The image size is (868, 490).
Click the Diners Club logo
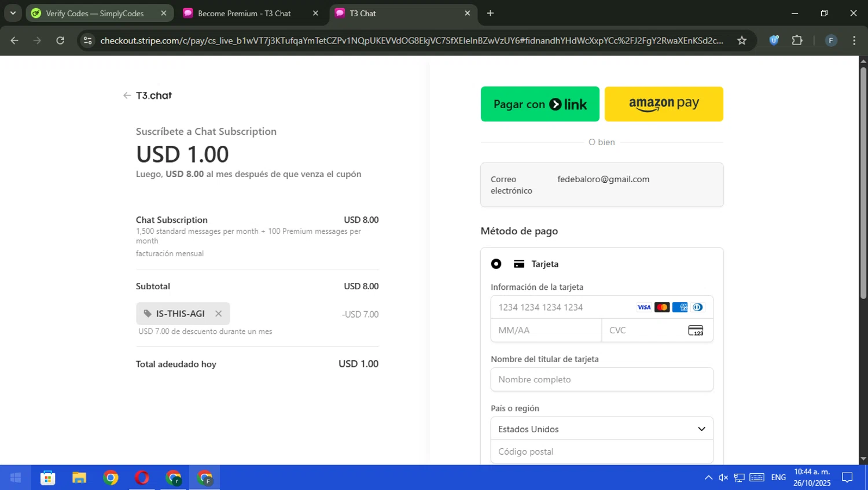pyautogui.click(x=698, y=307)
